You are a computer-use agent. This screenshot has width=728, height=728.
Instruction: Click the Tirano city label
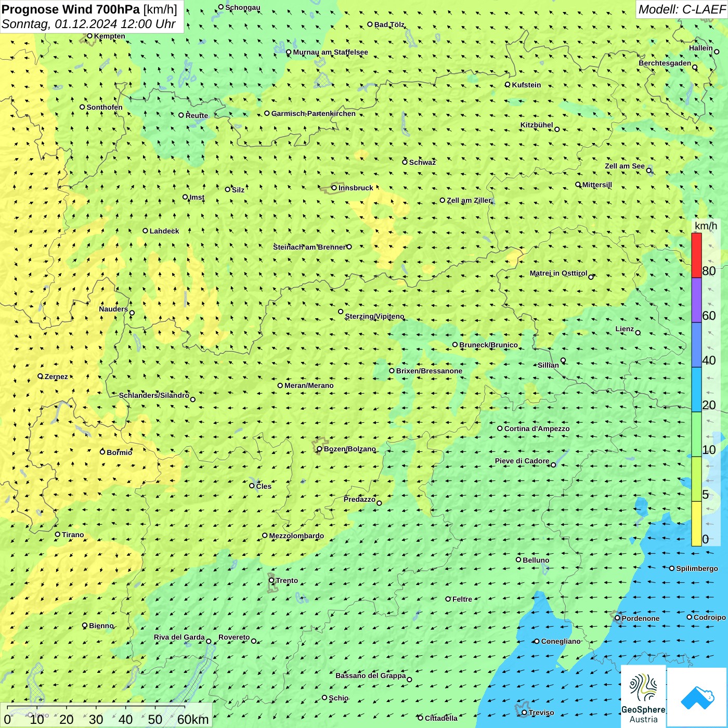tap(73, 535)
